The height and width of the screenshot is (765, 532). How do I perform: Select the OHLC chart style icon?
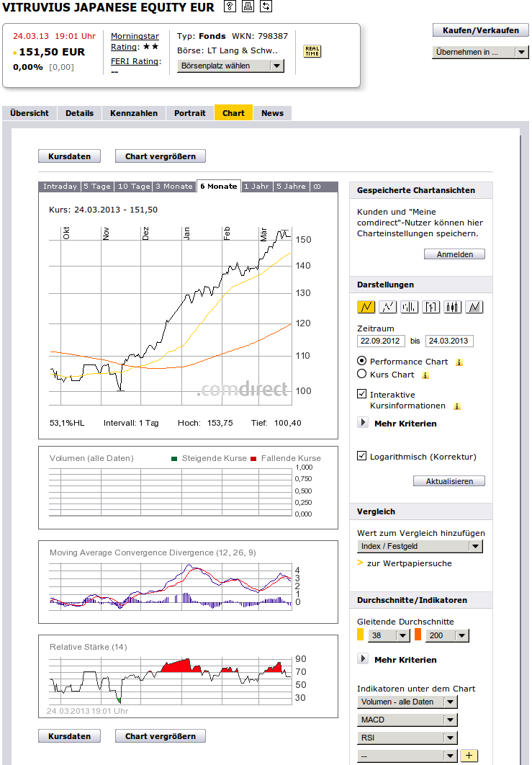point(431,307)
